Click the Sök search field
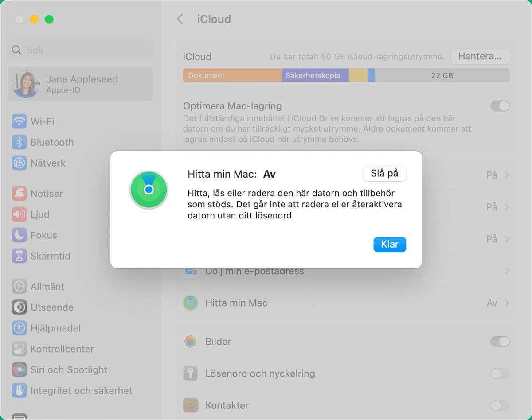 tap(80, 50)
